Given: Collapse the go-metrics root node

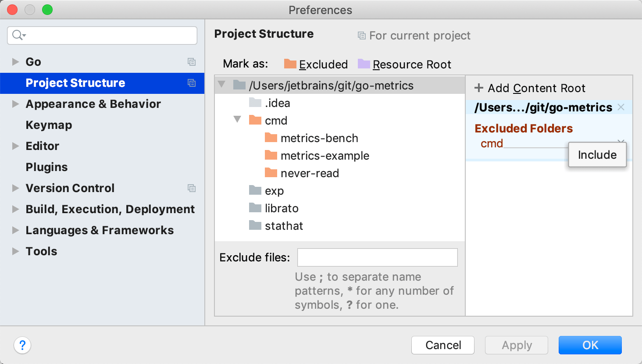Looking at the screenshot, I should pos(222,84).
